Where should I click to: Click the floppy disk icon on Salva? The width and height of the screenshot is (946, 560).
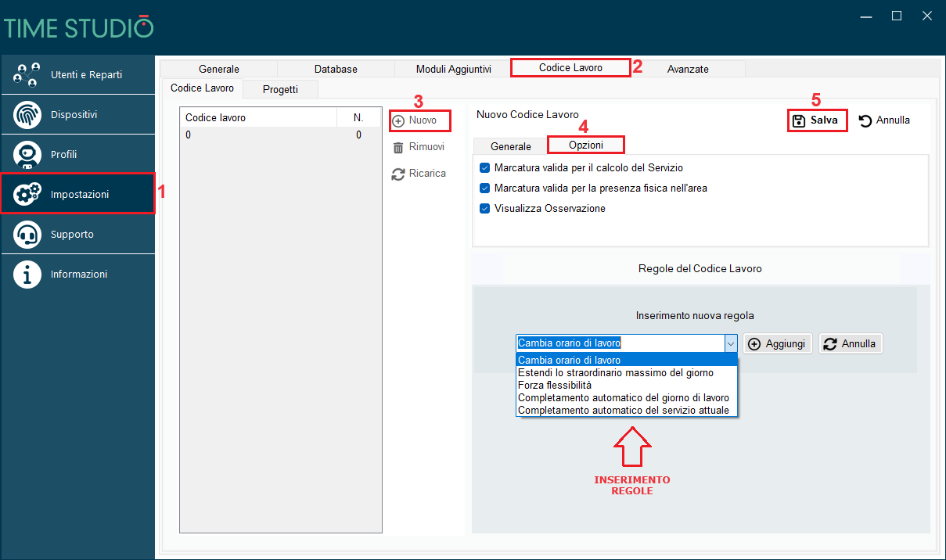(799, 120)
